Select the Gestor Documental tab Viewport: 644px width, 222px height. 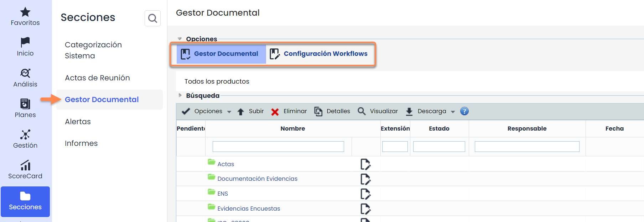pyautogui.click(x=221, y=54)
